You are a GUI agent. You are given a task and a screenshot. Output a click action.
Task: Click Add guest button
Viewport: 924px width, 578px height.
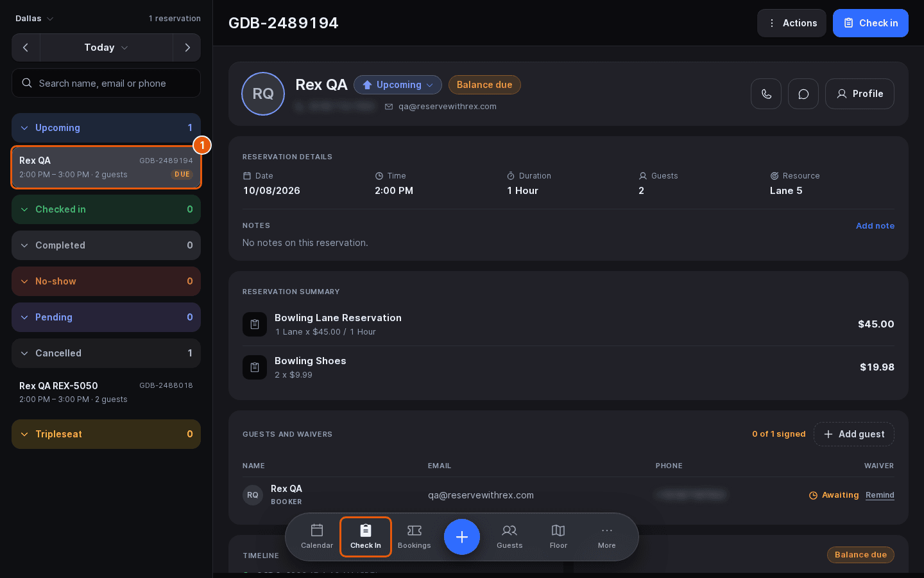pos(854,434)
